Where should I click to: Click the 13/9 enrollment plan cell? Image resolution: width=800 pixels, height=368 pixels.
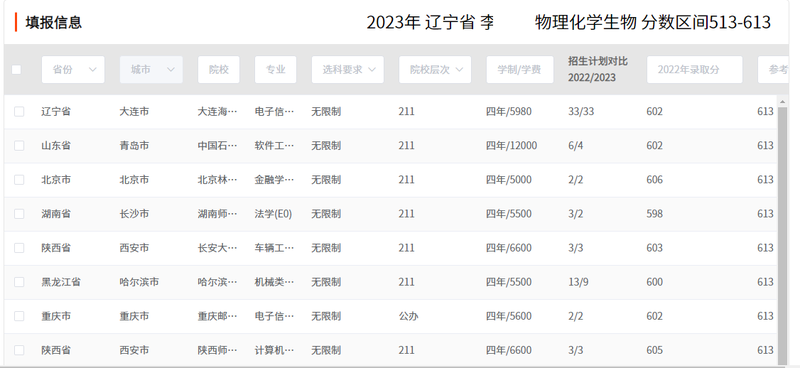tap(579, 282)
